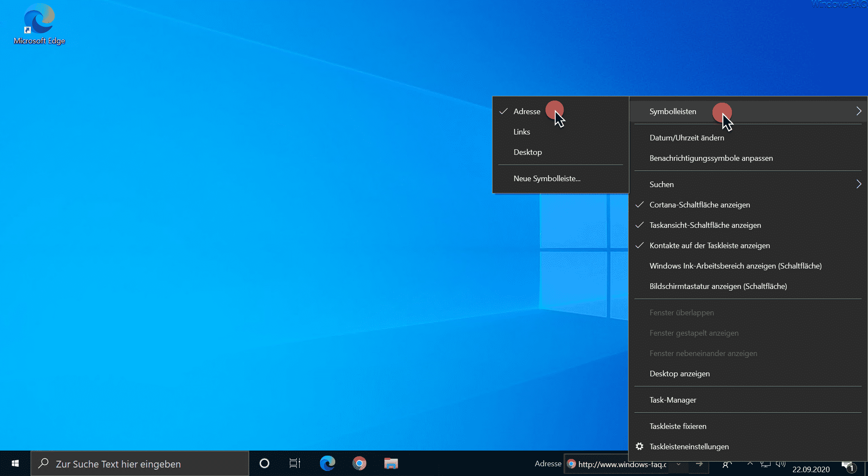Click the Start menu button
The height and width of the screenshot is (476, 868).
pos(15,463)
